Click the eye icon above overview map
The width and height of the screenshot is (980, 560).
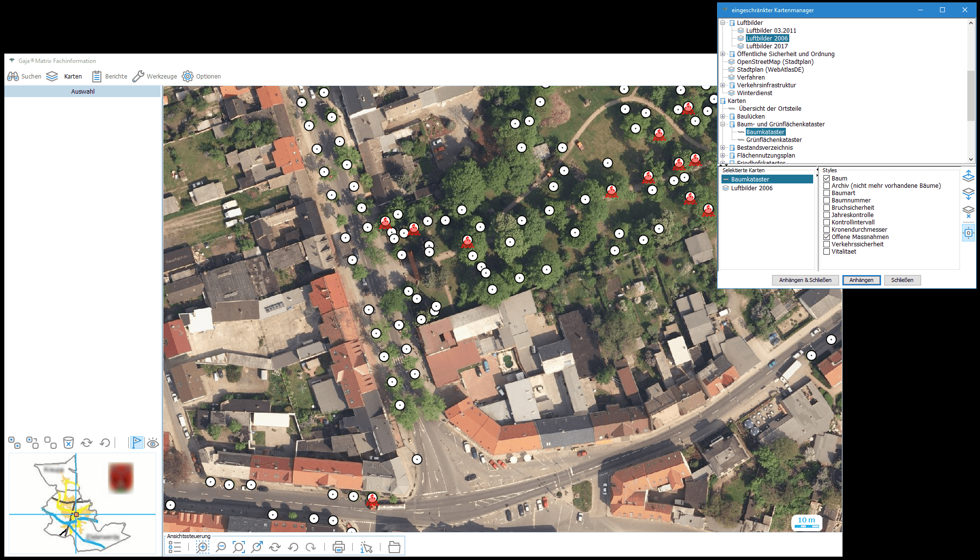(x=153, y=443)
